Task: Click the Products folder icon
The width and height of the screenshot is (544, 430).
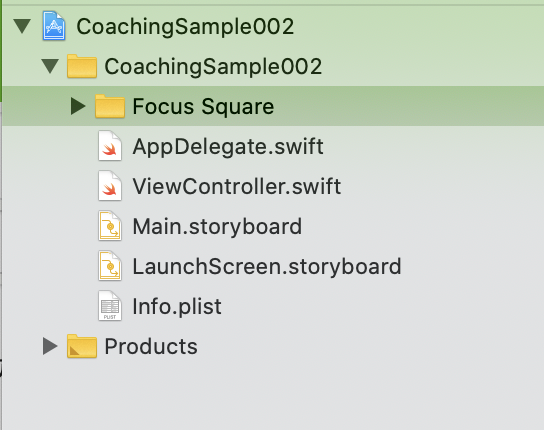Action: tap(82, 346)
